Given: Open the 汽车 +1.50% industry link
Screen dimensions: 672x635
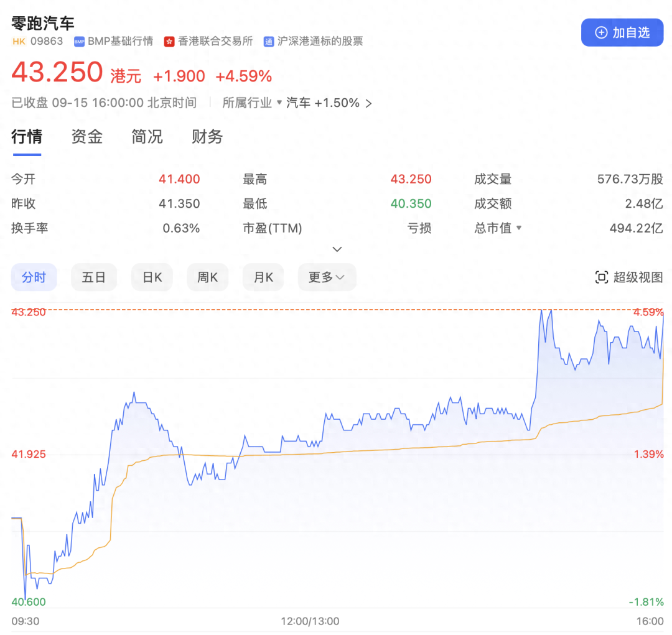Looking at the screenshot, I should (x=329, y=103).
